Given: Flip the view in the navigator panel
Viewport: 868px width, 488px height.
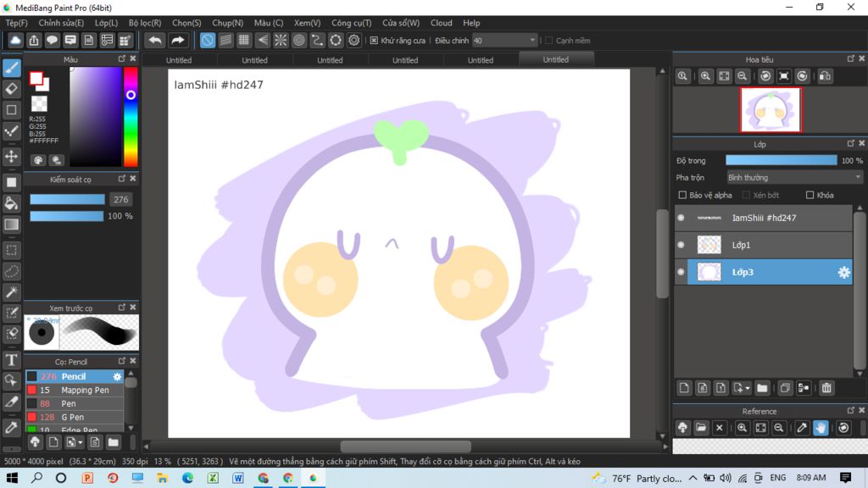Looking at the screenshot, I should tap(825, 76).
